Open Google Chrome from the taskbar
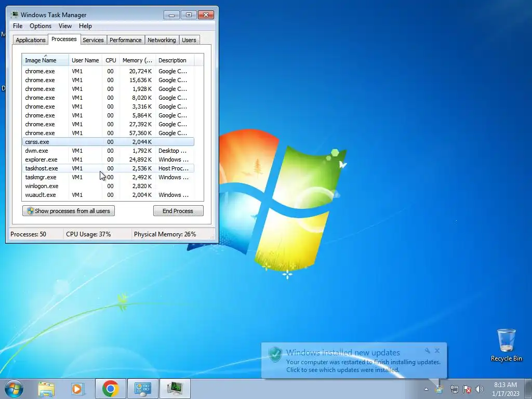This screenshot has width=532, height=399. point(110,389)
